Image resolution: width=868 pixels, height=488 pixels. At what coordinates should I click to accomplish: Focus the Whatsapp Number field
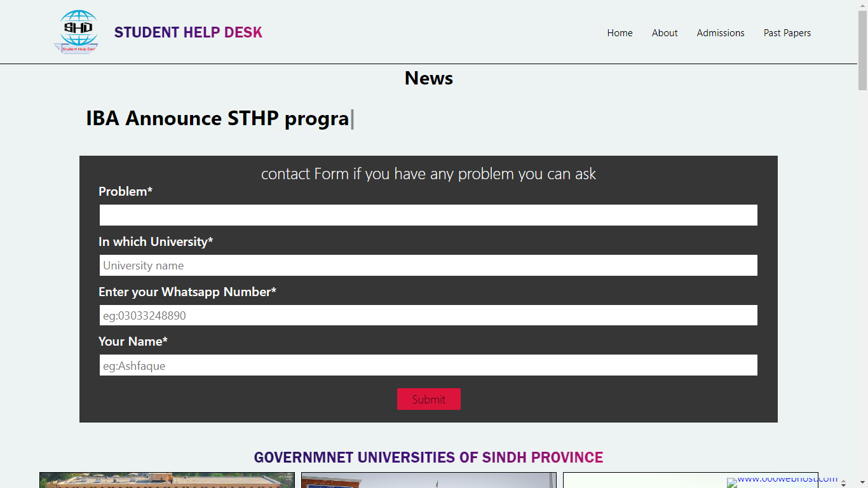[428, 315]
